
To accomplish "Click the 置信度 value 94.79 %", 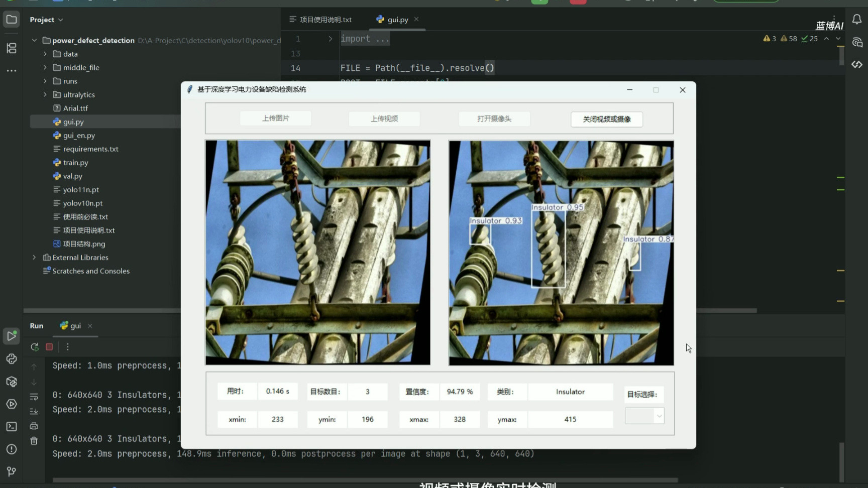I will [460, 392].
